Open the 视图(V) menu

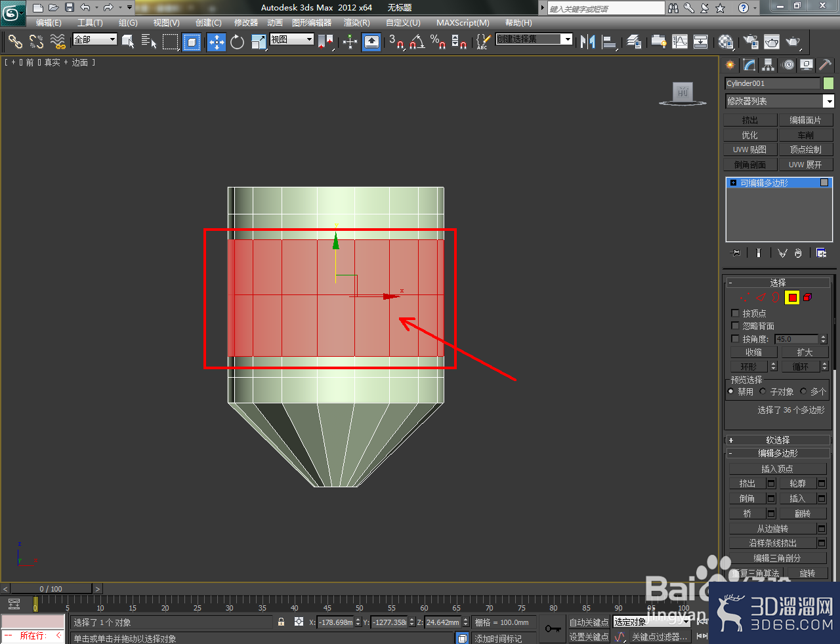point(166,23)
